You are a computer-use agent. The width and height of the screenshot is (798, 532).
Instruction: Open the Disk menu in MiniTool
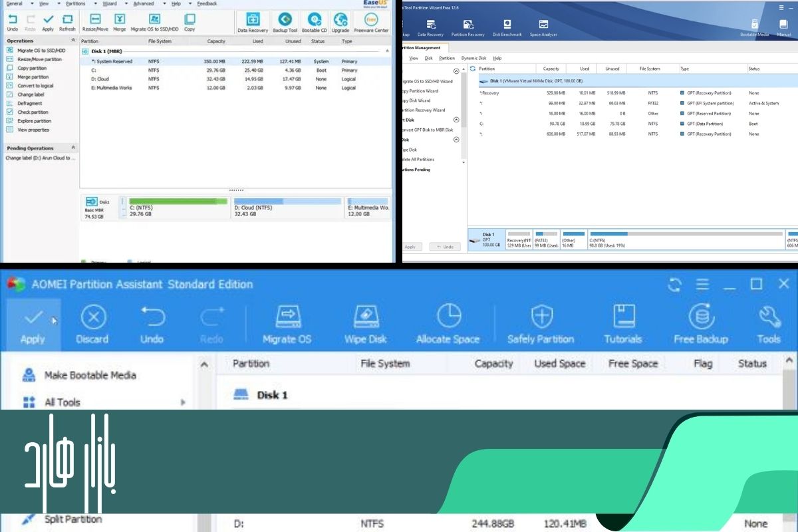tap(428, 59)
